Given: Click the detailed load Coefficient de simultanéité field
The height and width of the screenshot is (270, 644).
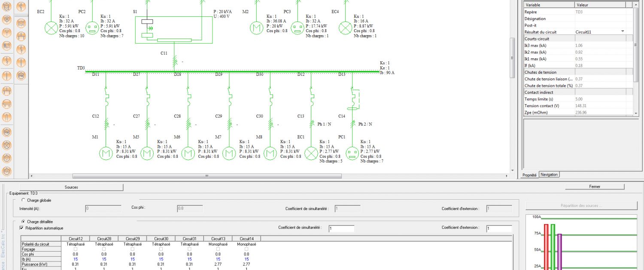Looking at the screenshot, I should (342, 229).
